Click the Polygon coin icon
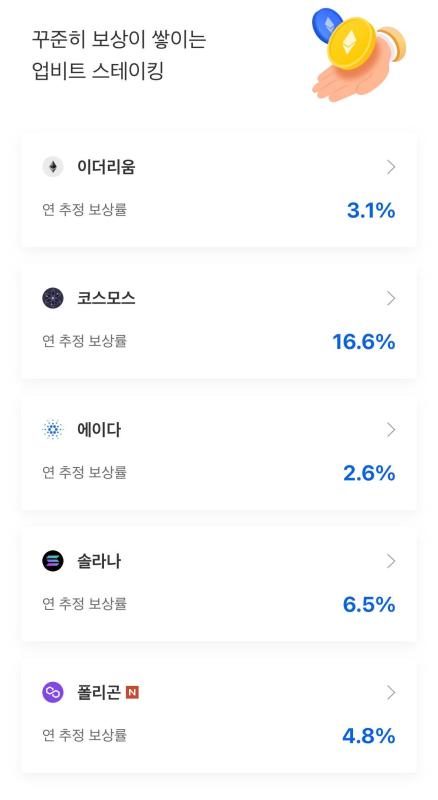The width and height of the screenshot is (438, 800). [x=53, y=692]
